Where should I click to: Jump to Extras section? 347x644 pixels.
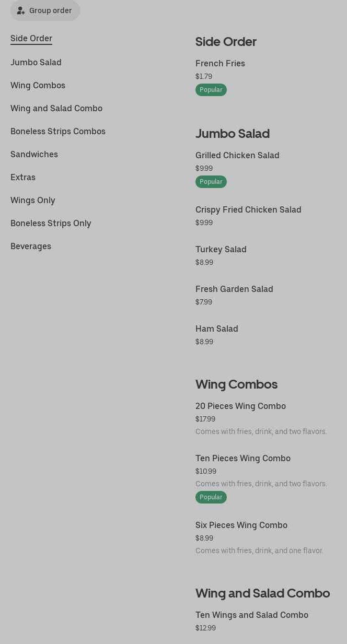click(x=23, y=178)
